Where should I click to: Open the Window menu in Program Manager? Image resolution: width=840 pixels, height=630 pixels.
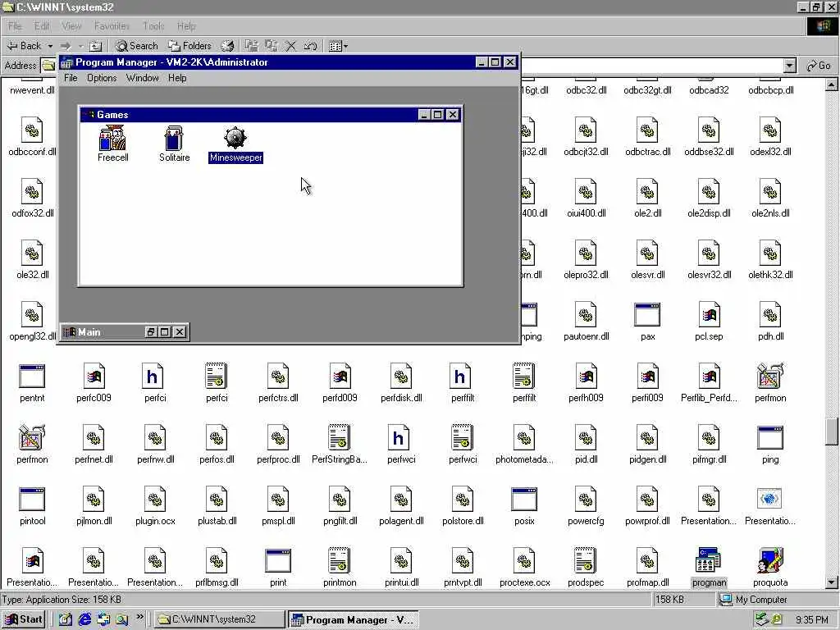(x=142, y=78)
